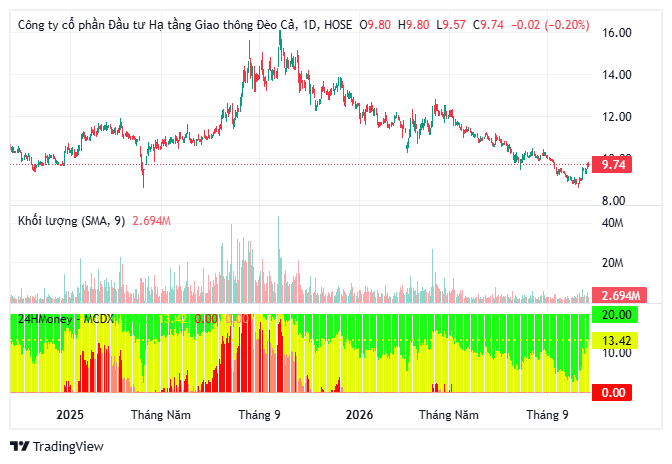This screenshot has width=672, height=464.
Task: Select the close value C9.74
Action: (489, 25)
